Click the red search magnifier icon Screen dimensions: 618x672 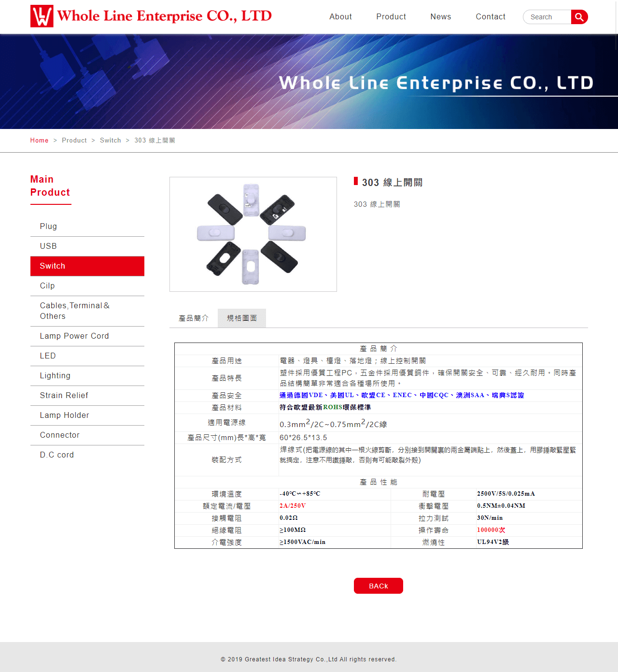coord(579,17)
